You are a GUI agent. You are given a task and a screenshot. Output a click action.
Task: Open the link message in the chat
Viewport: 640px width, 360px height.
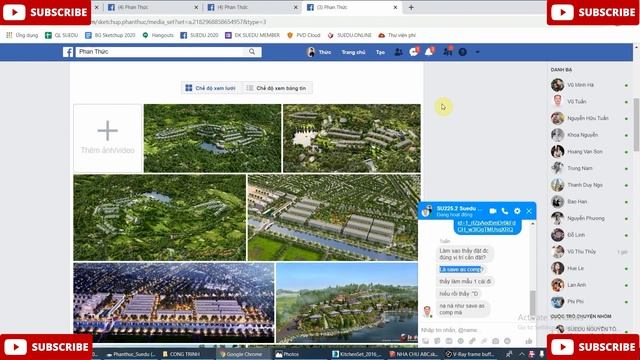click(x=487, y=226)
